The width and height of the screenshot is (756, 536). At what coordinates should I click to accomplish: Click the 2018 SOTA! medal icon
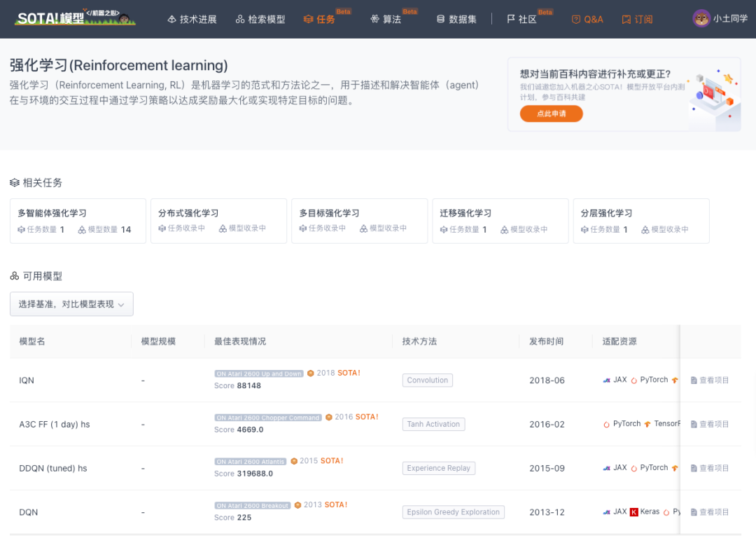[311, 373]
